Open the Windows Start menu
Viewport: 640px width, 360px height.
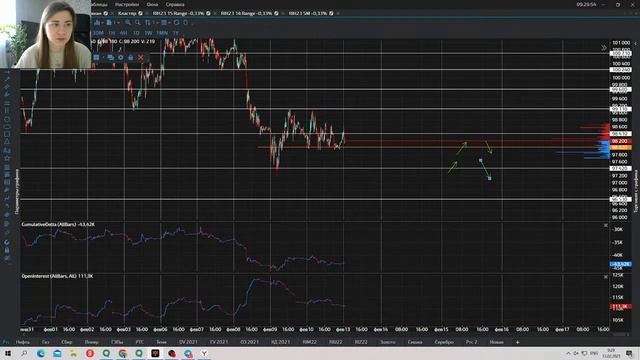click(8, 353)
